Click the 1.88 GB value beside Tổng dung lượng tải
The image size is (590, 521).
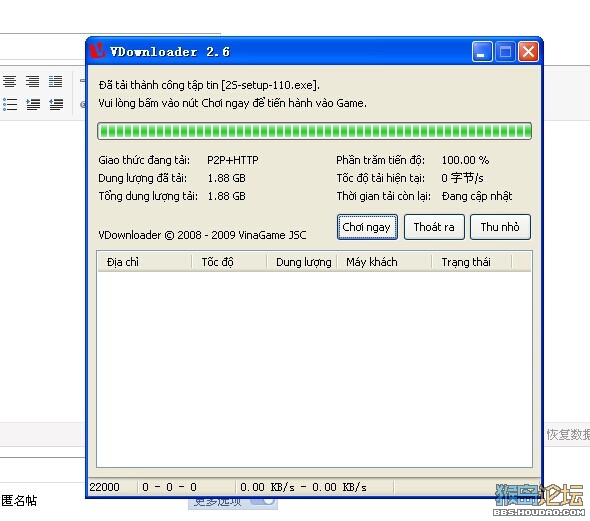(227, 196)
